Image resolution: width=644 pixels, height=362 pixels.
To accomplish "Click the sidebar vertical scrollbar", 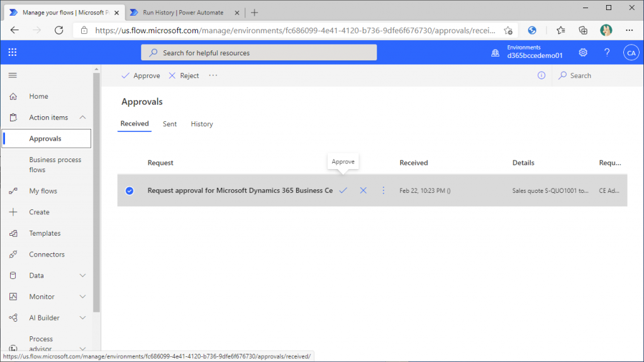I will (x=96, y=193).
